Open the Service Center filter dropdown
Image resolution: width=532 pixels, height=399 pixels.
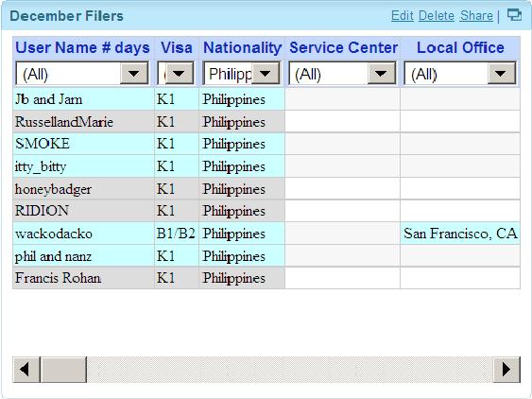click(x=342, y=73)
